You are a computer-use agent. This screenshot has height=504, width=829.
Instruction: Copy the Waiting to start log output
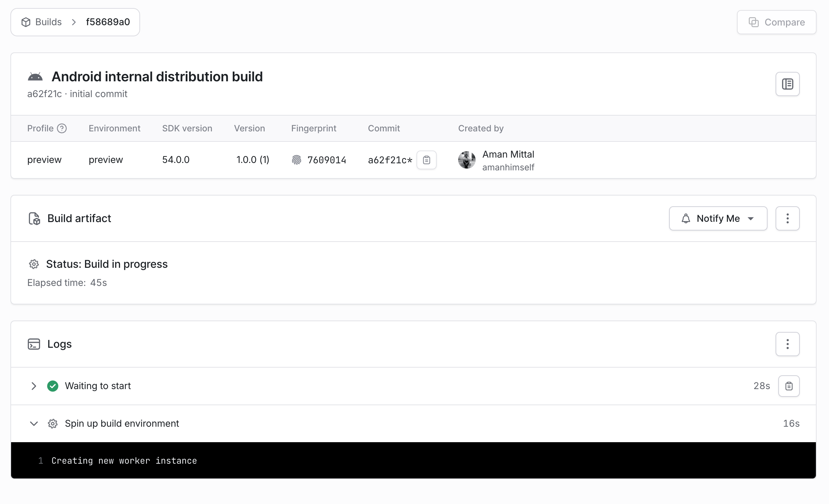click(789, 386)
